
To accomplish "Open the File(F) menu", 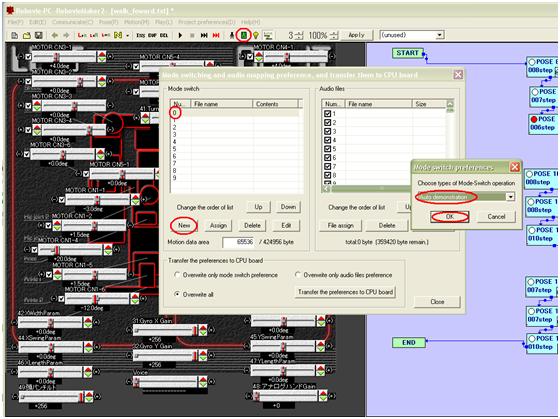I will (x=16, y=22).
